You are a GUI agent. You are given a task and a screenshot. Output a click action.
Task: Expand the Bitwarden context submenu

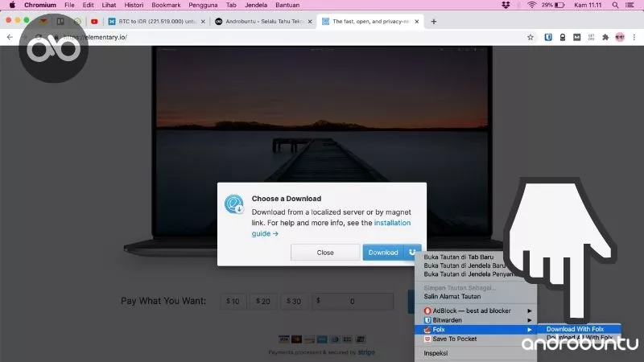point(476,320)
